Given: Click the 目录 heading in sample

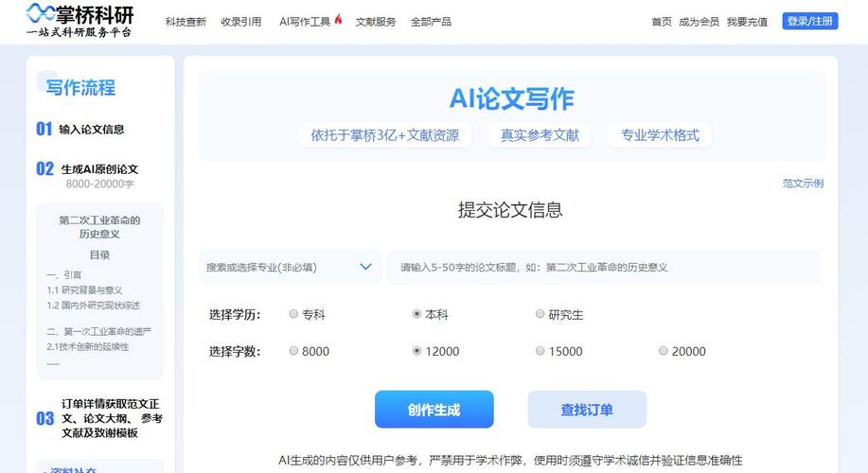Looking at the screenshot, I should pos(99,254).
